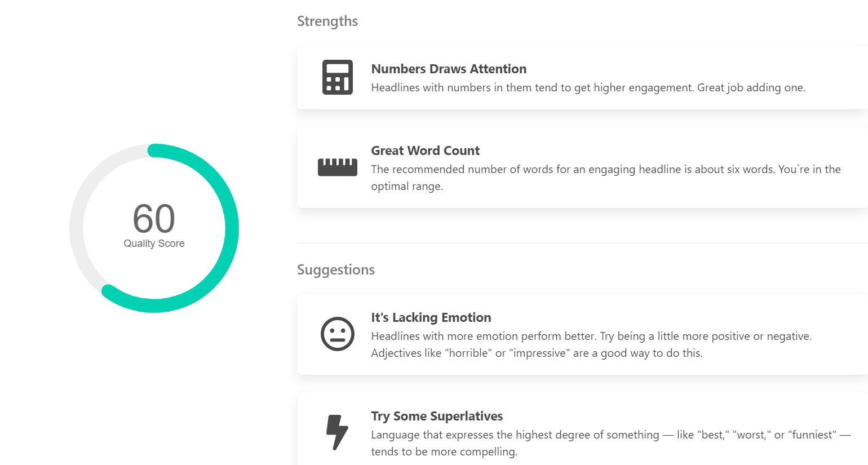
Task: Click the Numbers Draws Attention title
Action: (x=449, y=69)
